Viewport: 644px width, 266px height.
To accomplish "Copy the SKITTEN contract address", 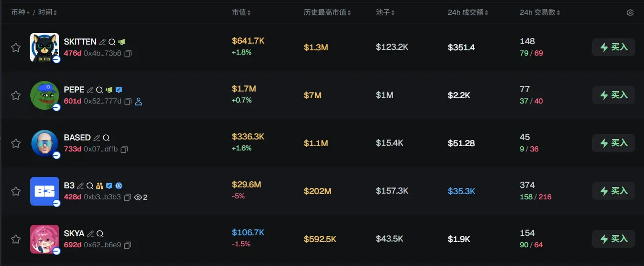I will coord(128,54).
